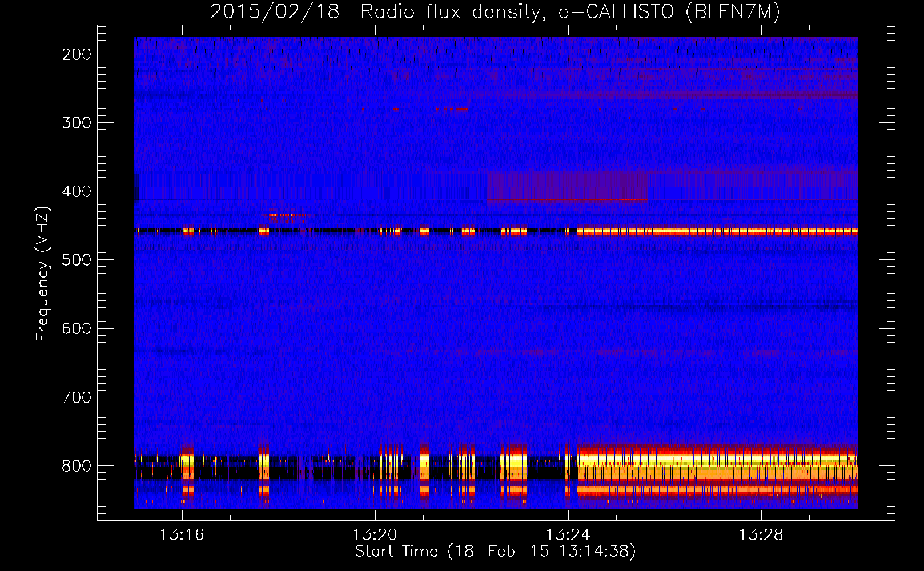Click the 700 frequency tick label
The height and width of the screenshot is (571, 924).
click(77, 397)
